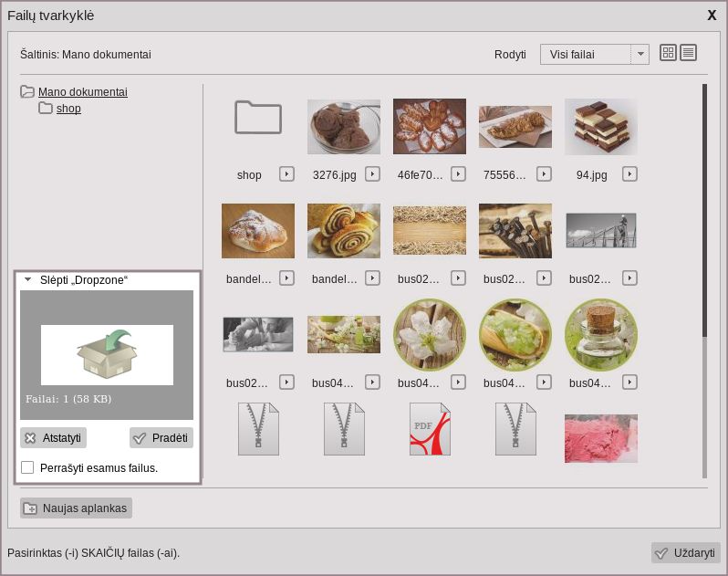Click the 'Atstatyti' reset button
728x576 pixels.
[x=53, y=438]
